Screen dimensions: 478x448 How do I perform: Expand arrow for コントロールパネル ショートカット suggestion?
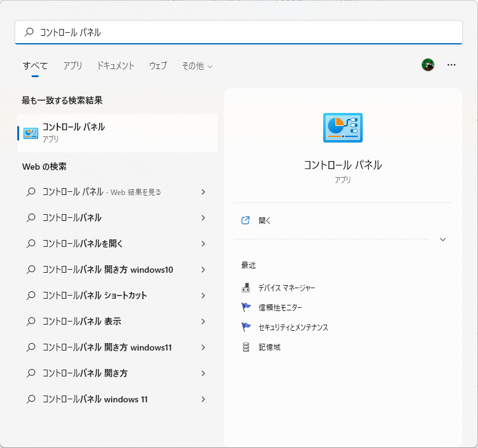pos(203,296)
